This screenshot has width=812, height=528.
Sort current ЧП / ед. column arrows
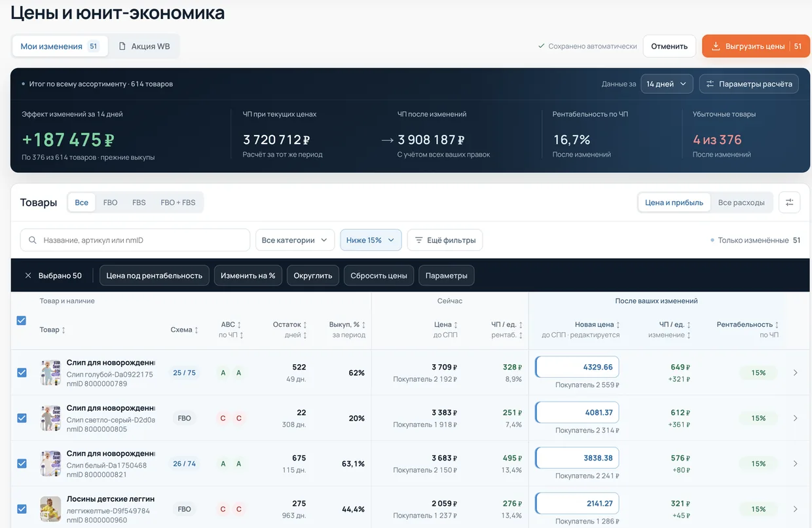tap(521, 325)
